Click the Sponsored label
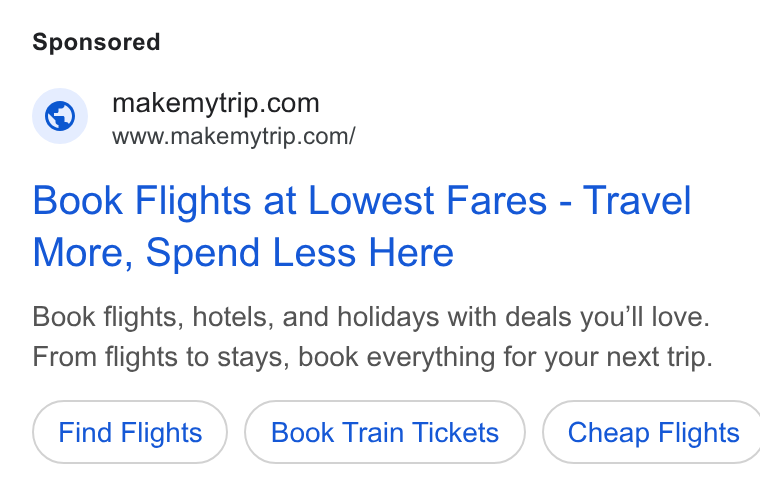This screenshot has width=760, height=496. click(96, 42)
